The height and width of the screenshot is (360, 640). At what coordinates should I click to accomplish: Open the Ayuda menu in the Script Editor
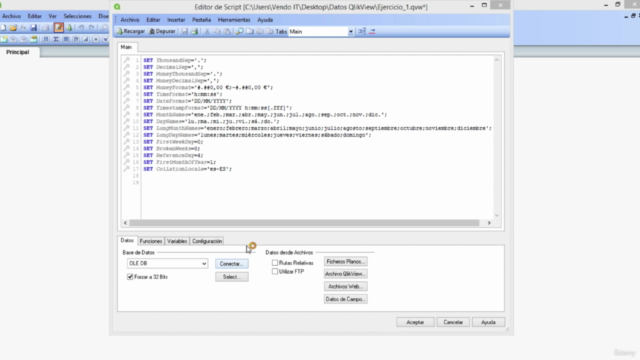265,20
